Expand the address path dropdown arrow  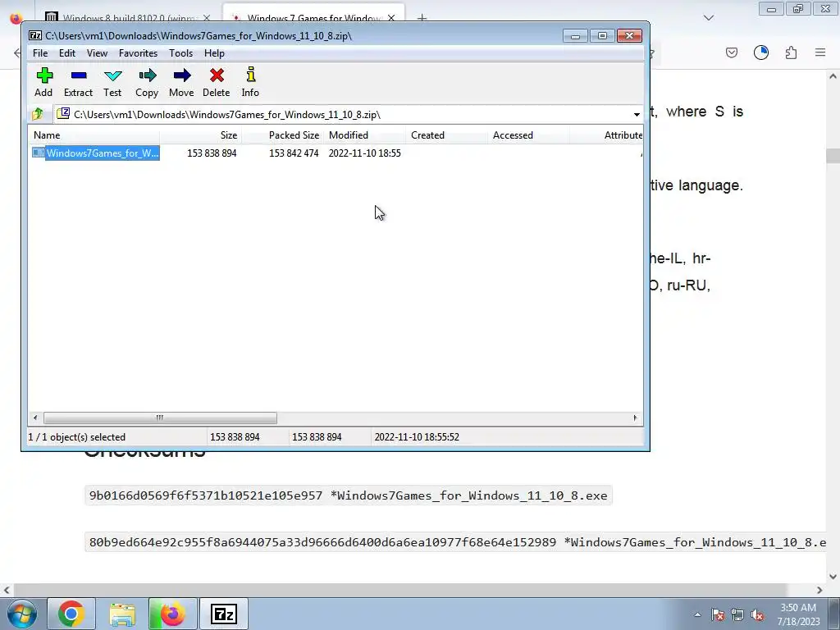click(637, 114)
